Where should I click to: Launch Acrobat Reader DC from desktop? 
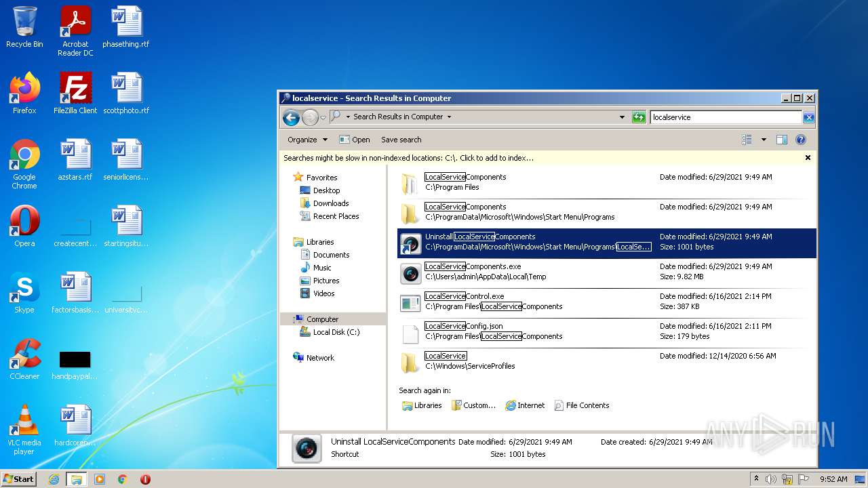click(75, 31)
